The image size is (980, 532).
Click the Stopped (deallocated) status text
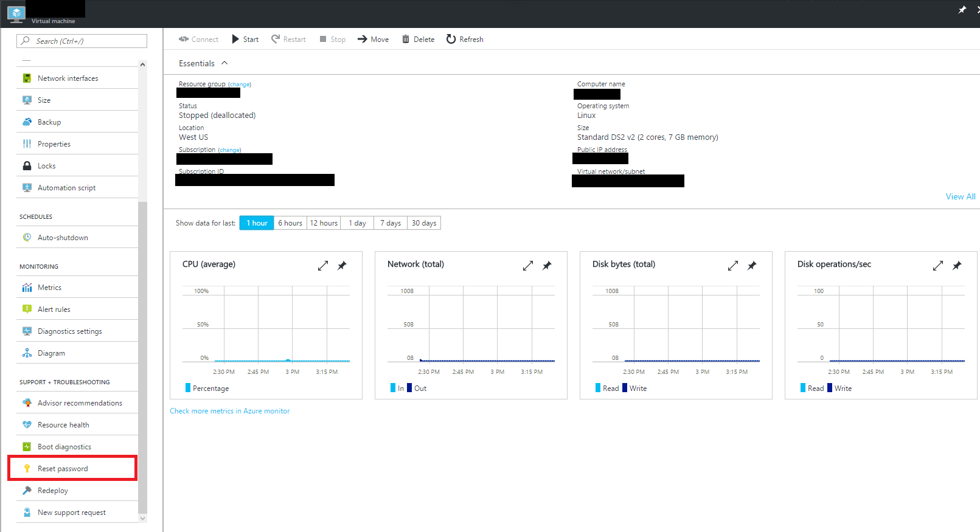click(x=217, y=116)
